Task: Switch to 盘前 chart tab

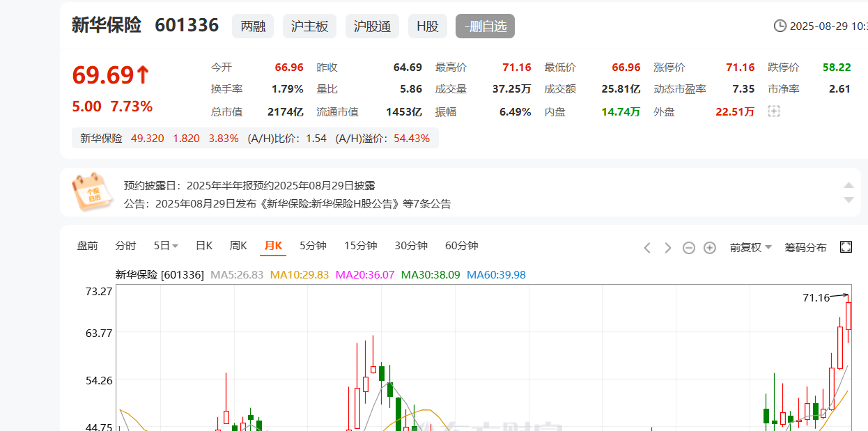Action: point(87,246)
